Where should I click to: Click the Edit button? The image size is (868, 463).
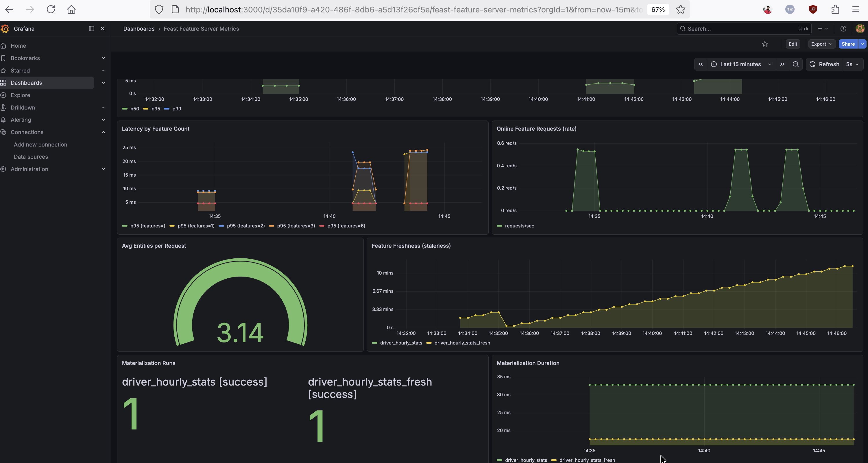coord(793,44)
